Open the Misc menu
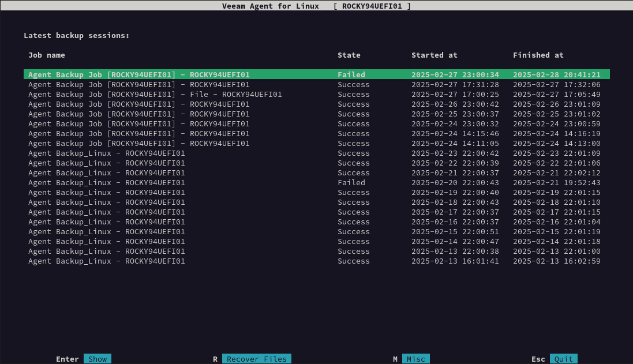 pos(416,359)
